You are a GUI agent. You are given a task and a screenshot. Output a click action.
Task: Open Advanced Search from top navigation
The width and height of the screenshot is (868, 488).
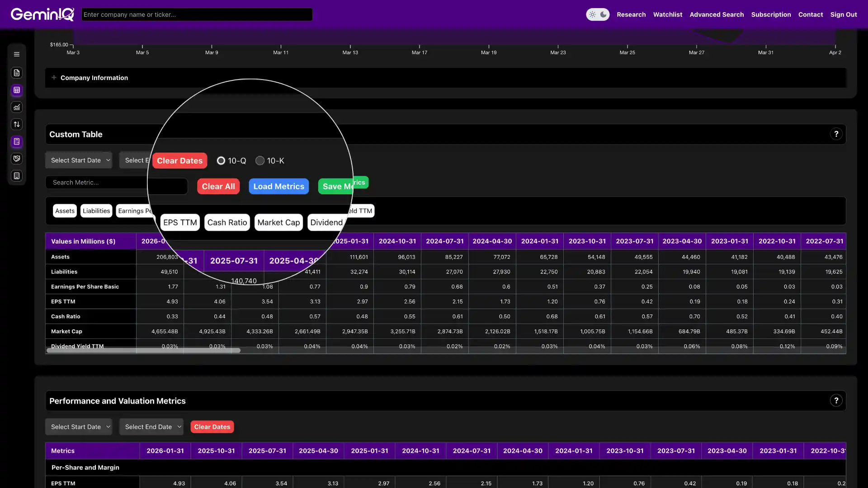click(x=717, y=14)
